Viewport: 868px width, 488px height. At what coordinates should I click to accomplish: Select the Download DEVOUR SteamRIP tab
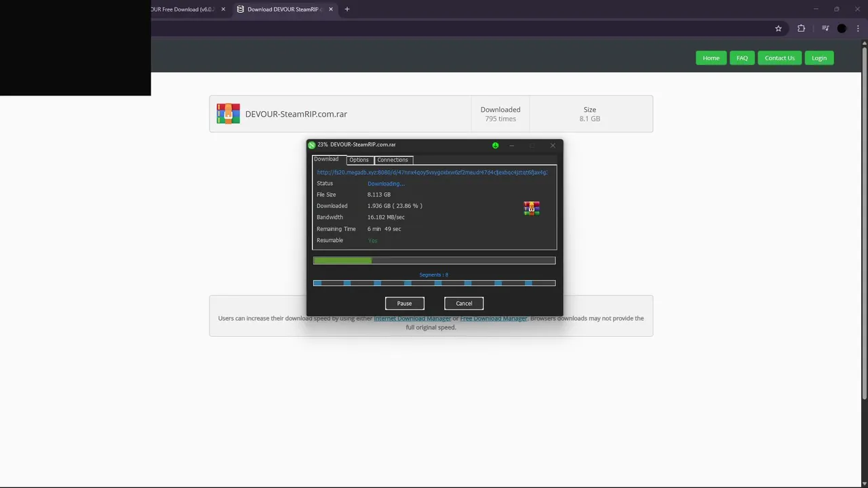[283, 9]
